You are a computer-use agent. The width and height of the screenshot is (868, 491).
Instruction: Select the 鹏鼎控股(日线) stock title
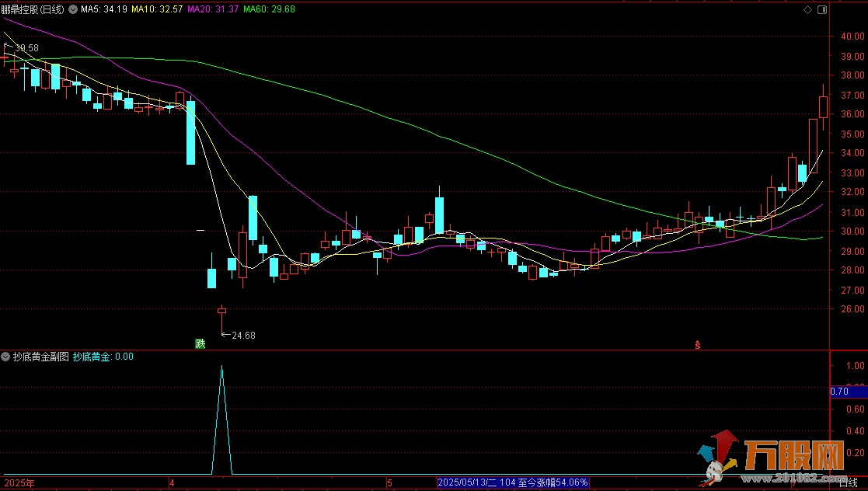tap(33, 9)
